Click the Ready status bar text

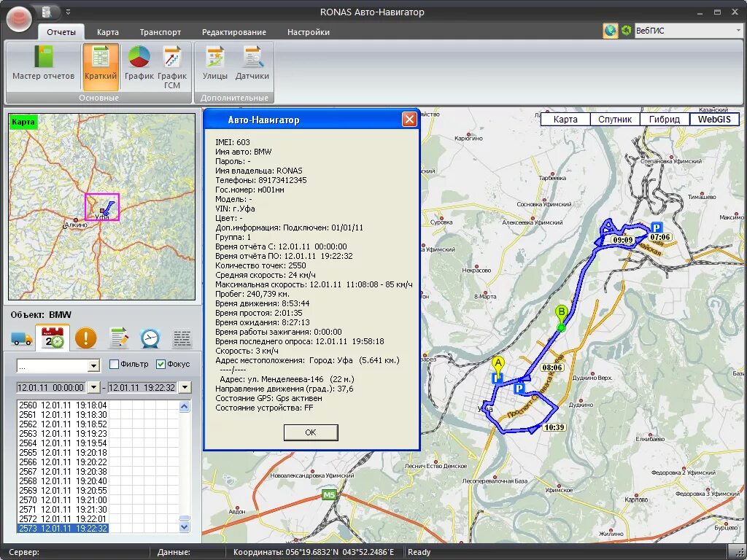419,552
